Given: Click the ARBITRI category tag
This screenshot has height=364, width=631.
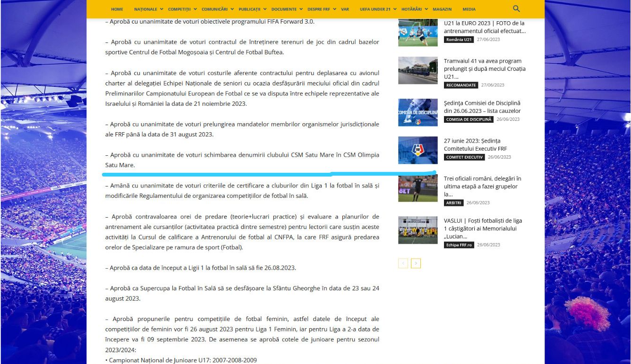Looking at the screenshot, I should point(453,203).
